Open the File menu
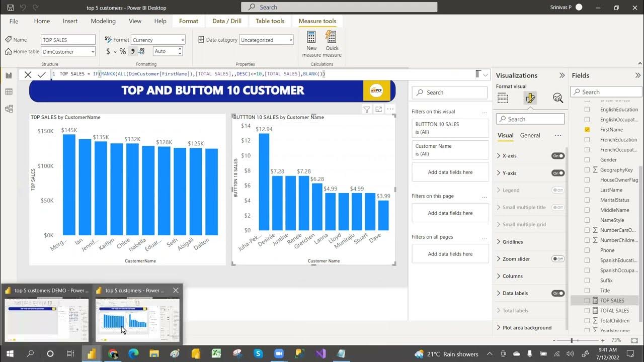This screenshot has height=362, width=644. (x=14, y=21)
